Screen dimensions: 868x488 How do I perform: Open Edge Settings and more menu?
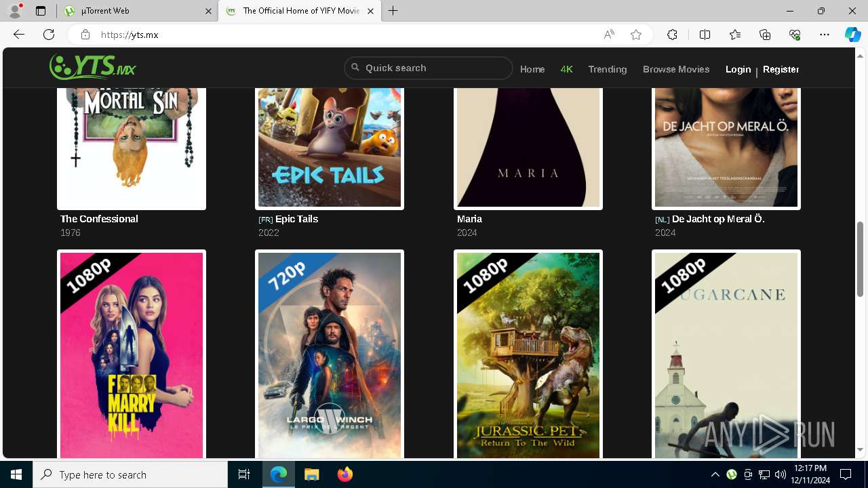pos(825,35)
